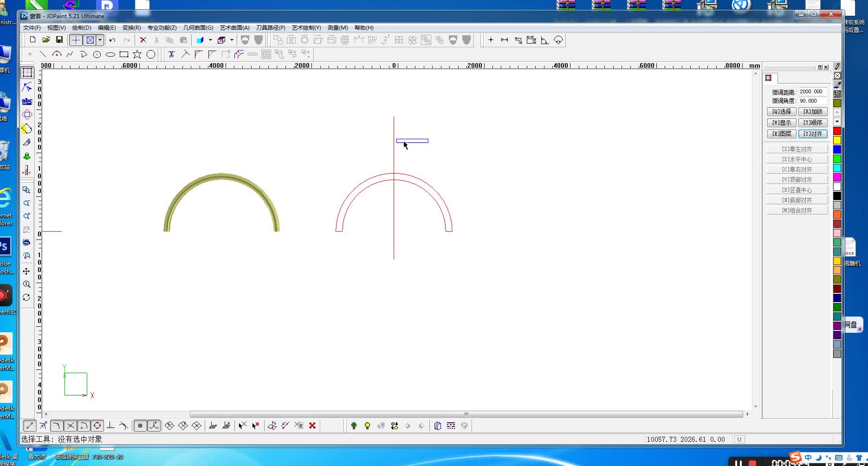Open a file with the folder icon
This screenshot has height=466, width=868.
coord(46,40)
